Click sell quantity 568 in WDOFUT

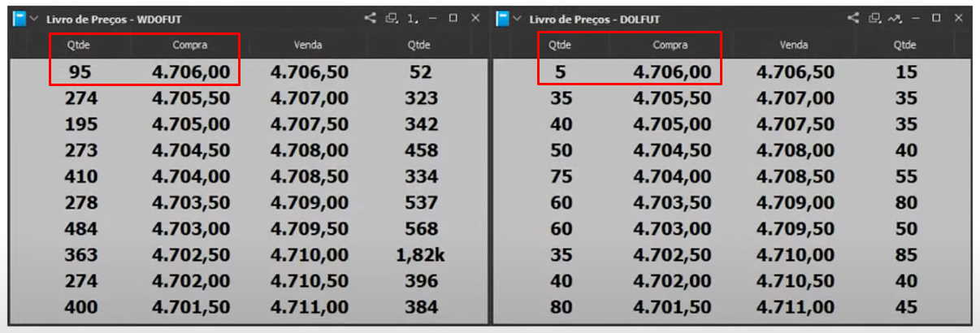[420, 228]
